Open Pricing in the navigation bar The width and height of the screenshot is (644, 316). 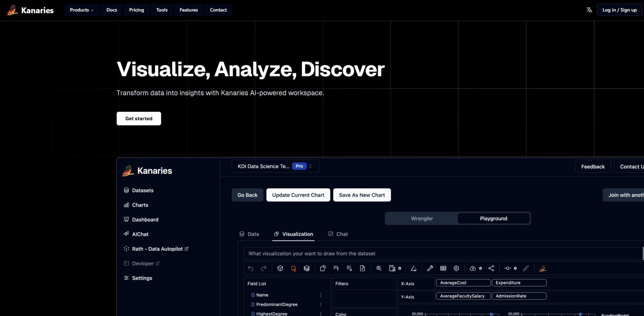point(136,10)
